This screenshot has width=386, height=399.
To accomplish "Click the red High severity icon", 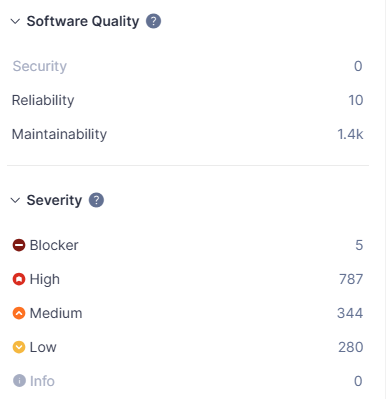I will coord(19,279).
